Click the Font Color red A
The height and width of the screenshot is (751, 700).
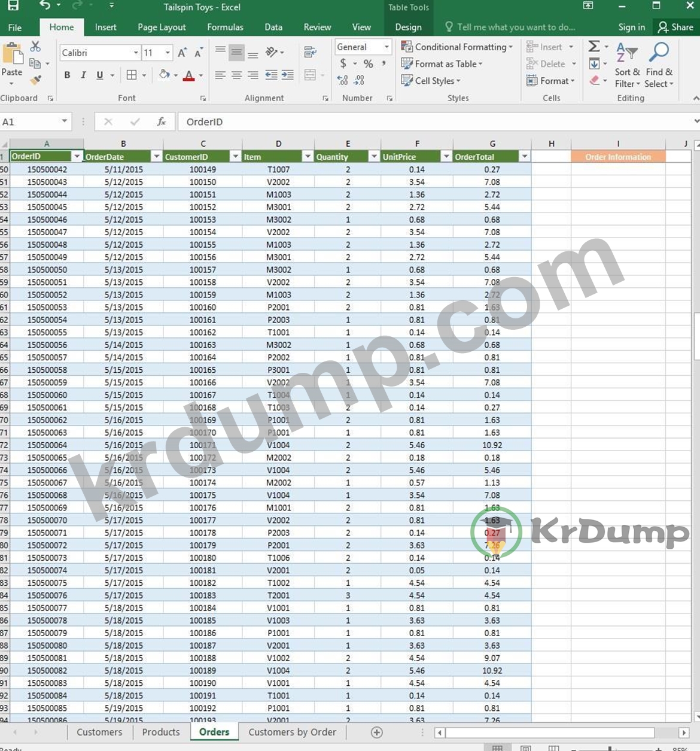(189, 75)
